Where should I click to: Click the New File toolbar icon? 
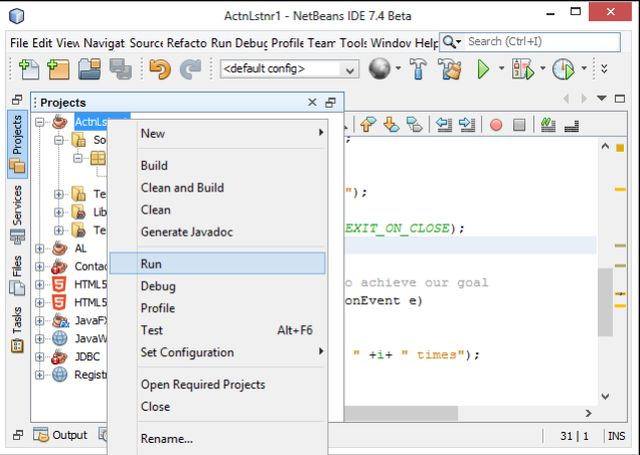[29, 69]
